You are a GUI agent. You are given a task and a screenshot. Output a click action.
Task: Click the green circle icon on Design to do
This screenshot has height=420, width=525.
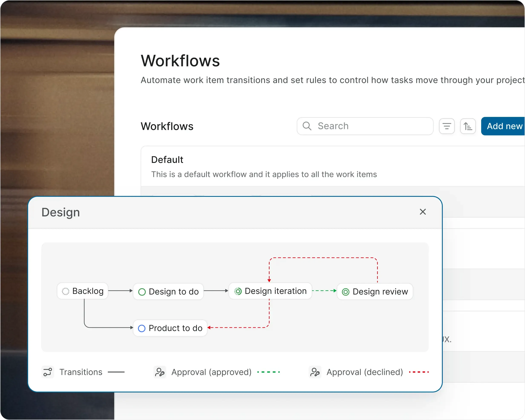coord(142,292)
